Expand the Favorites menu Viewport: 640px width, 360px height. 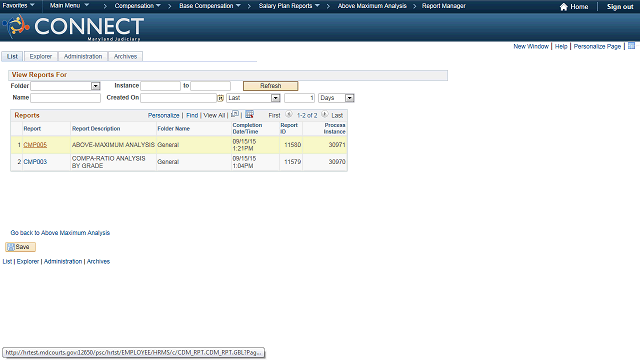(18, 6)
